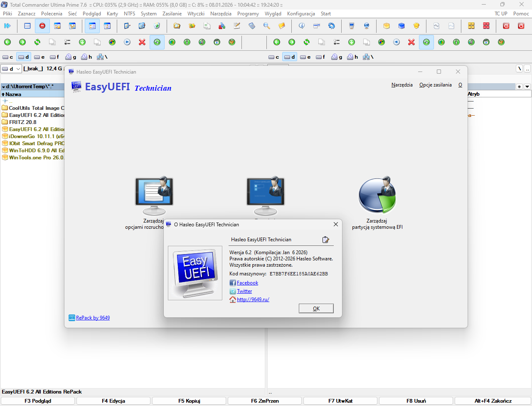
Task: Open network neighborhood in left drive bar
Action: tap(102, 57)
